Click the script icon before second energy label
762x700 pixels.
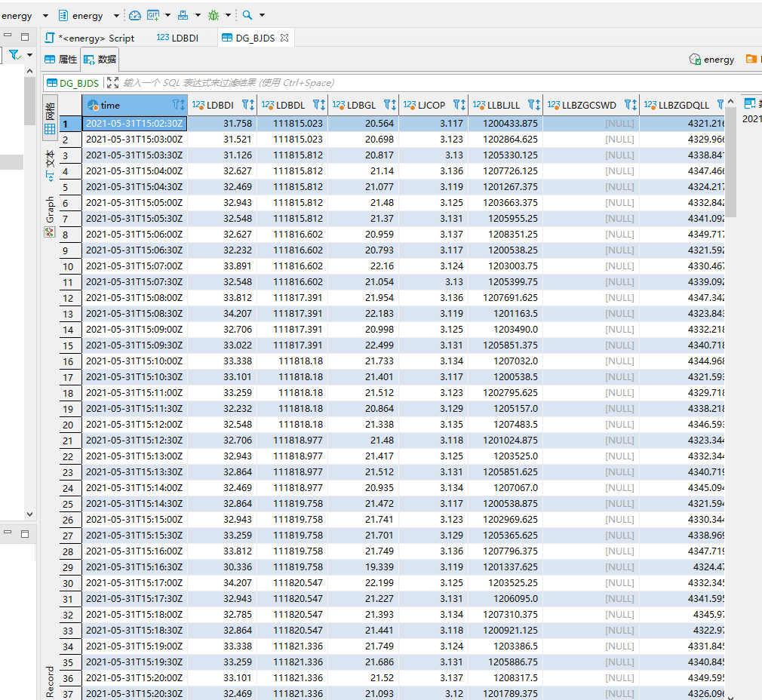[x=63, y=16]
